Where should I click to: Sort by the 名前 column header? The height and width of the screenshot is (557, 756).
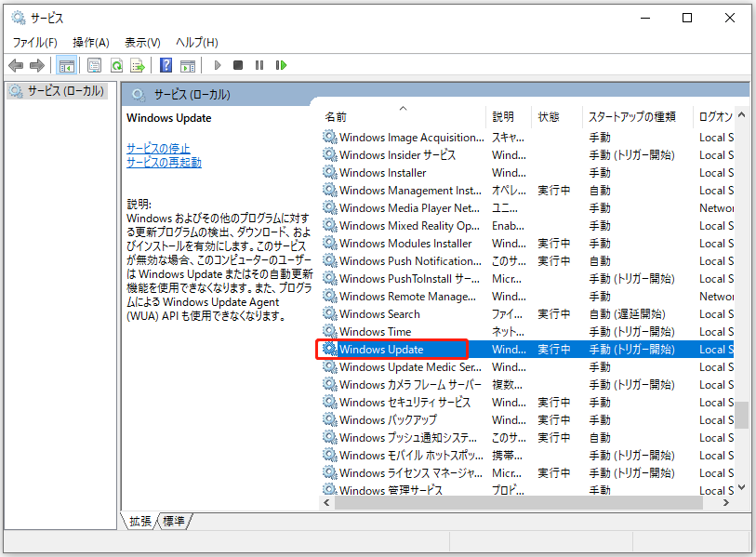coord(403,116)
